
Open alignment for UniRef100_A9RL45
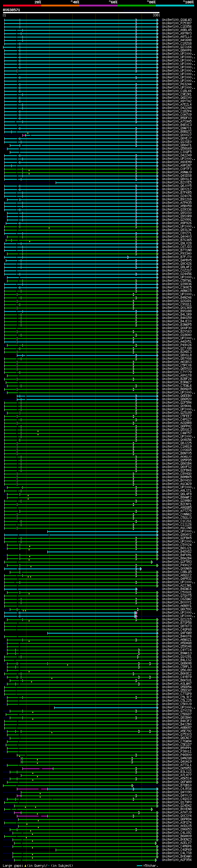pyautogui.click(x=177, y=30)
